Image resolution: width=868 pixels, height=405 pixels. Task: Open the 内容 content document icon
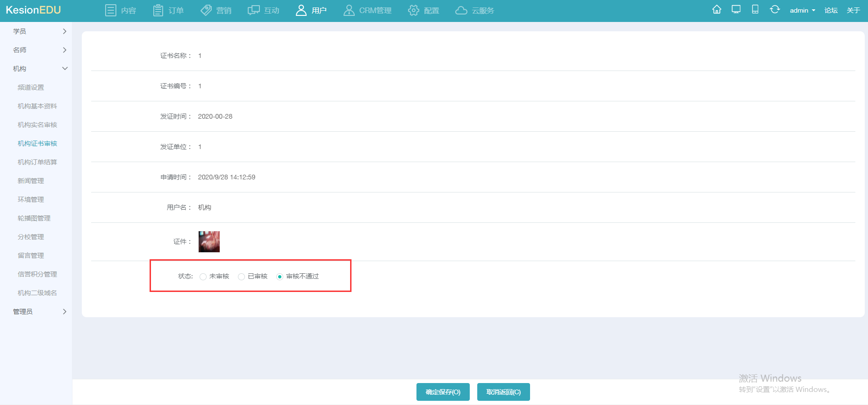coord(111,10)
